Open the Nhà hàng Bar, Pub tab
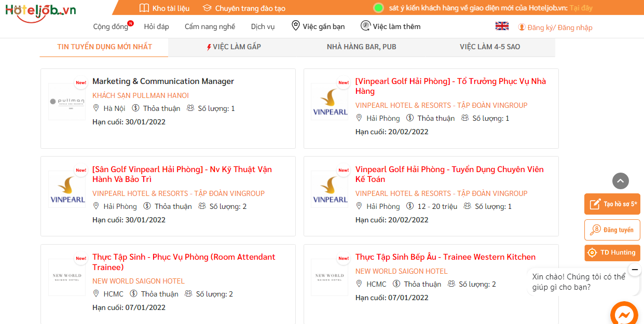The image size is (644, 324). [362, 47]
